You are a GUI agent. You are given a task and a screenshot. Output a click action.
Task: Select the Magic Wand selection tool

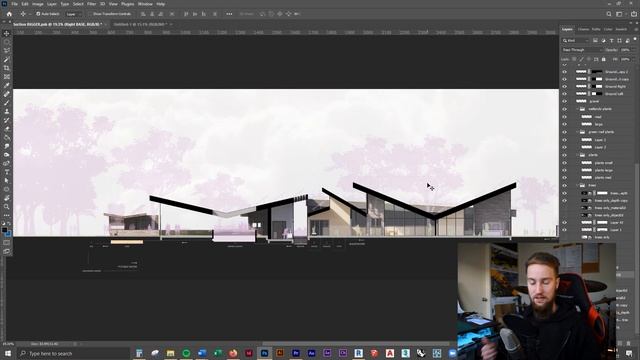pos(7,60)
